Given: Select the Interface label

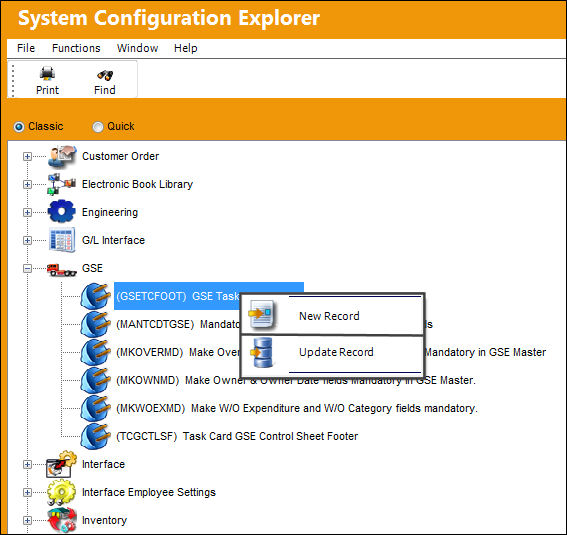Looking at the screenshot, I should (103, 464).
